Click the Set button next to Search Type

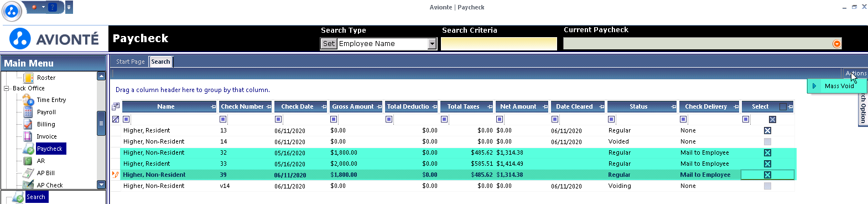(x=329, y=44)
